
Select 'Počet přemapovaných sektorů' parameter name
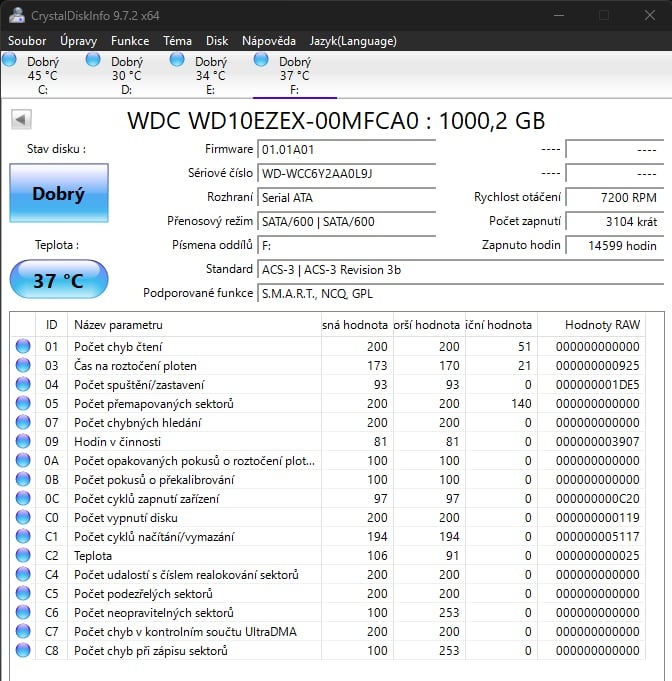(x=154, y=404)
